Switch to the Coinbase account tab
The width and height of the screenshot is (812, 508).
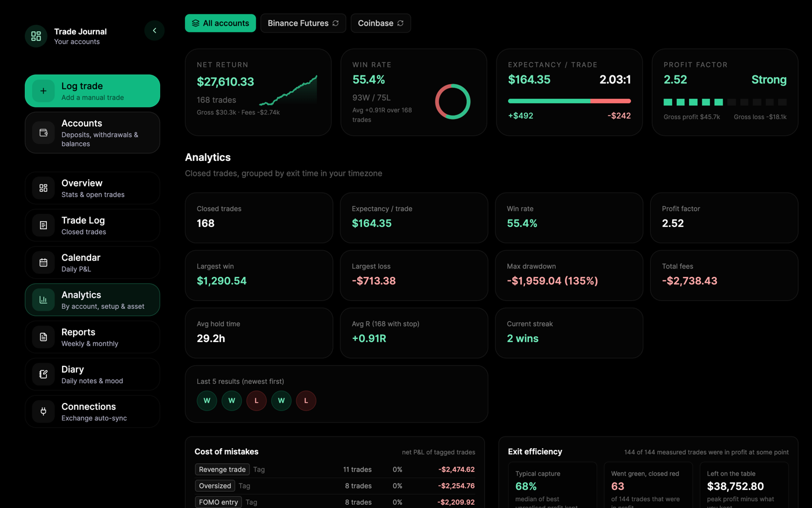[380, 23]
